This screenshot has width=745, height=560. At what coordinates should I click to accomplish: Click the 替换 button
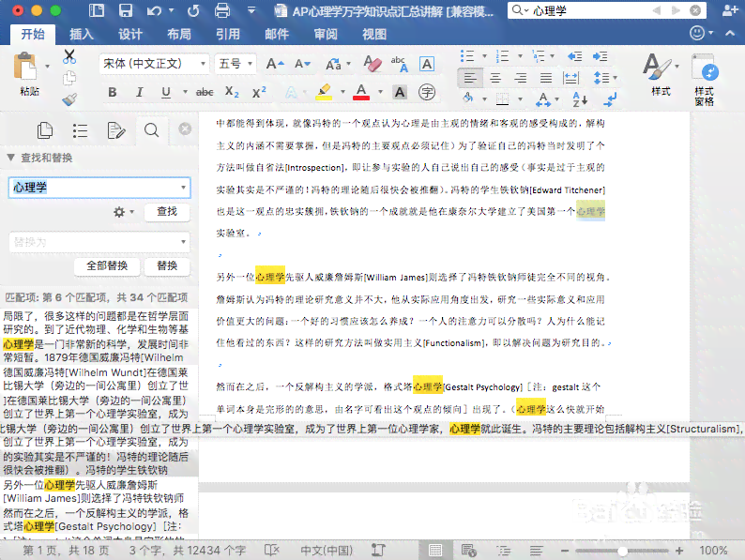click(167, 266)
